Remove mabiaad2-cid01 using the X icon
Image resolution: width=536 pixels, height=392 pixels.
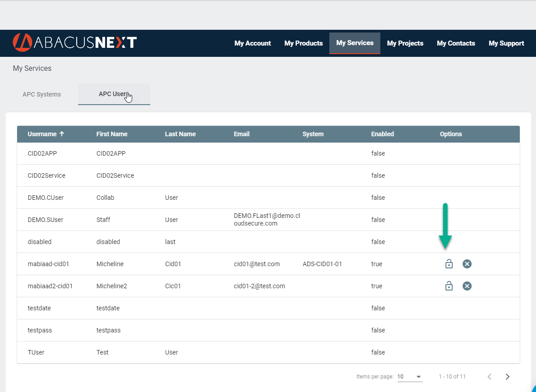click(x=467, y=286)
